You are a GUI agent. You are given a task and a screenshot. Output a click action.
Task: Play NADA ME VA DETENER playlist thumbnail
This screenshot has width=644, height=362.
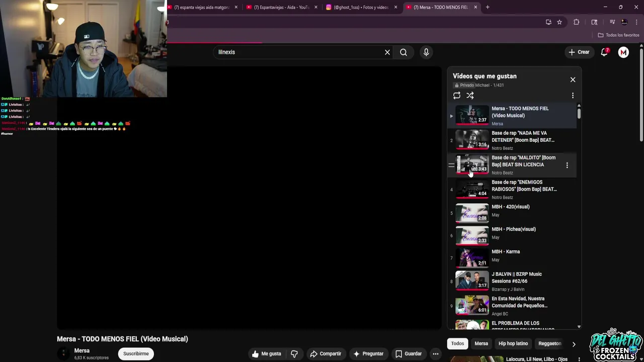(x=472, y=140)
